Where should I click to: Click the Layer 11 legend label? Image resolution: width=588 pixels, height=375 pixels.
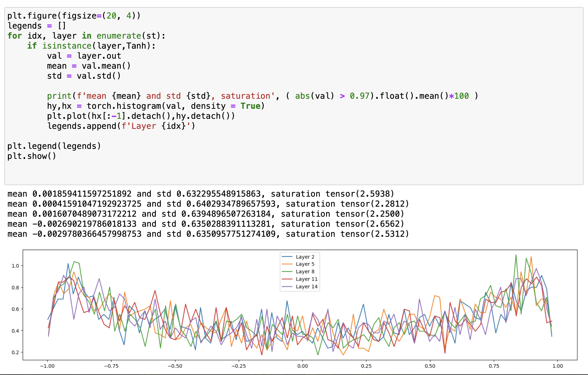coord(306,279)
